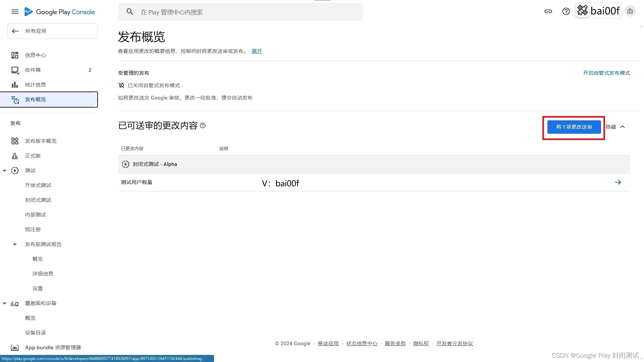The width and height of the screenshot is (644, 362).
Task: Click the Production release icon
Action: 15,156
